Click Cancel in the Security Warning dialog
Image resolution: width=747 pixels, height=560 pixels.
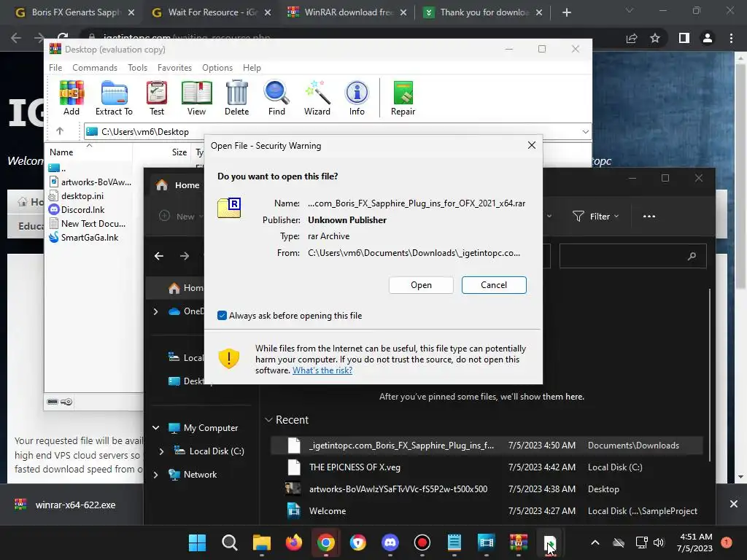point(494,285)
